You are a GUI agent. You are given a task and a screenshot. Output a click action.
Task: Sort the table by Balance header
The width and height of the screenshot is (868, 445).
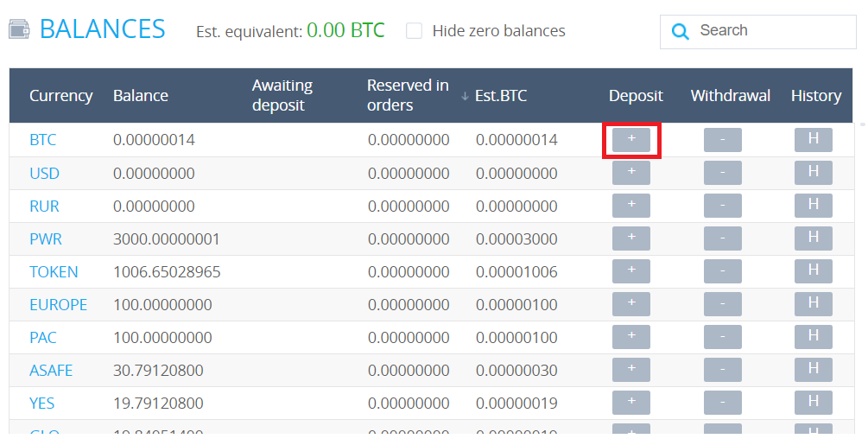point(141,96)
